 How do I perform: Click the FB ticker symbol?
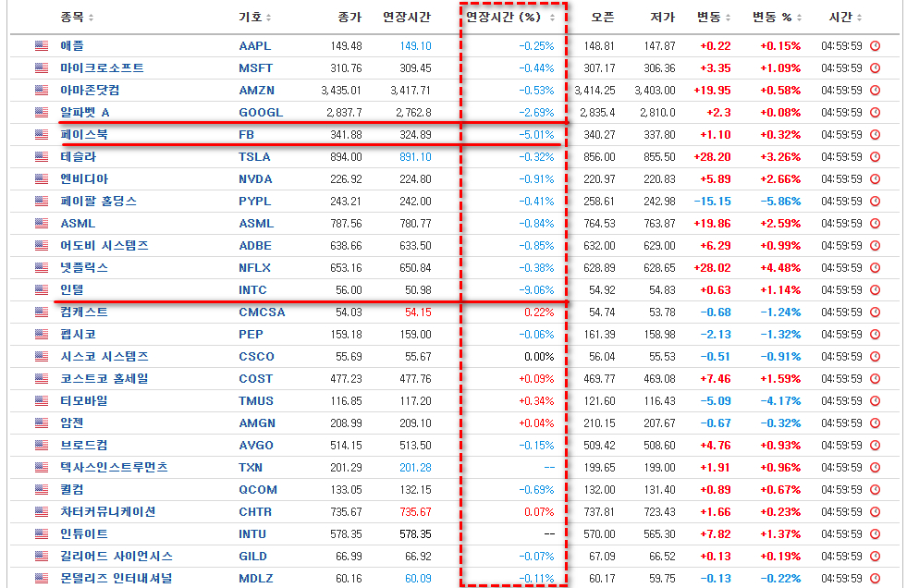coord(247,135)
